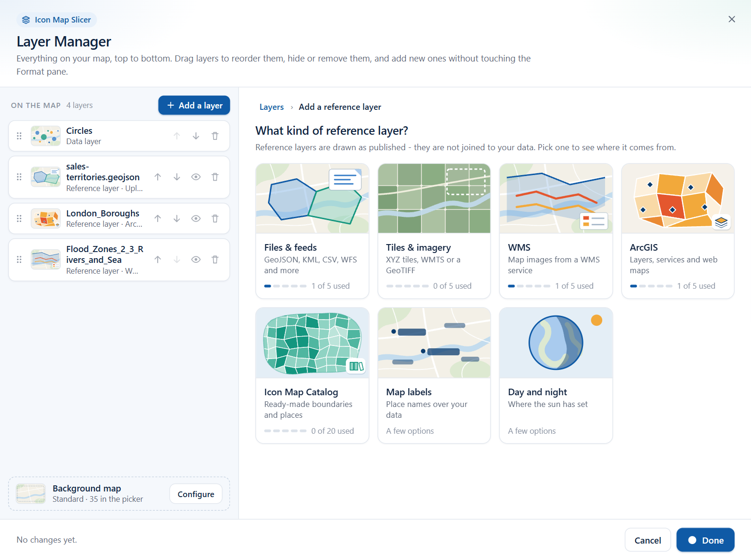Click the 'No changes yet.' status text

pos(47,540)
